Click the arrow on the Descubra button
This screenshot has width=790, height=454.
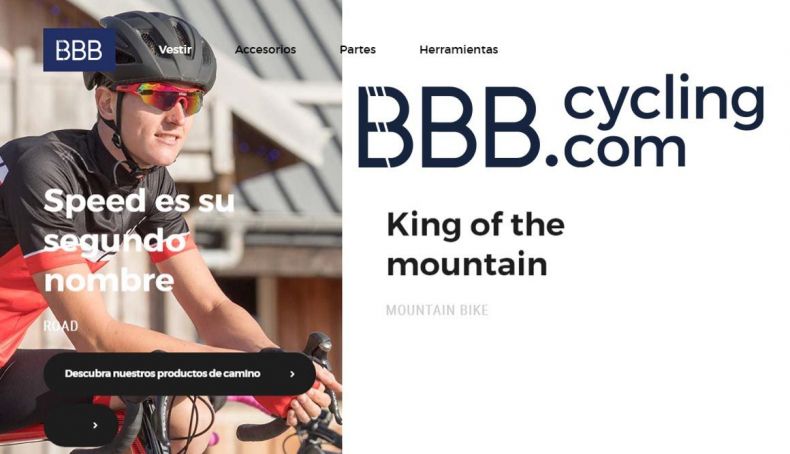(x=292, y=374)
